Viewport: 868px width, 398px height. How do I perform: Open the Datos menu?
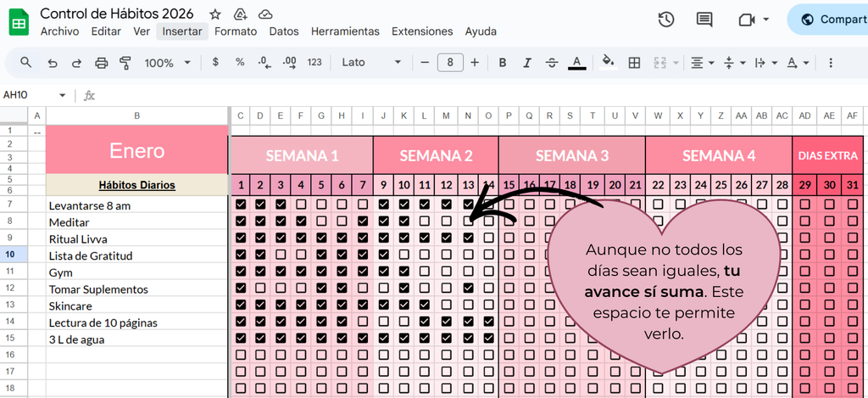point(284,31)
